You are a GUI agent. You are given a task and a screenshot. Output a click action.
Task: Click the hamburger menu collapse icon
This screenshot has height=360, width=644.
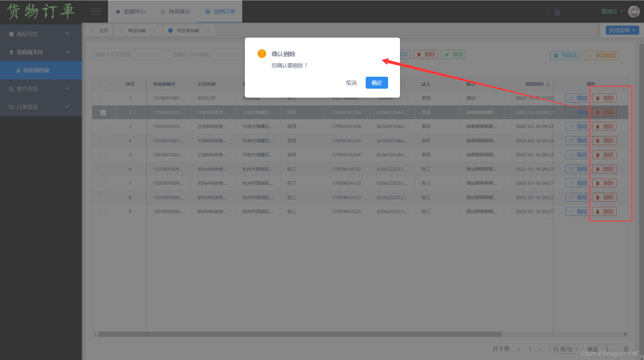coord(96,12)
